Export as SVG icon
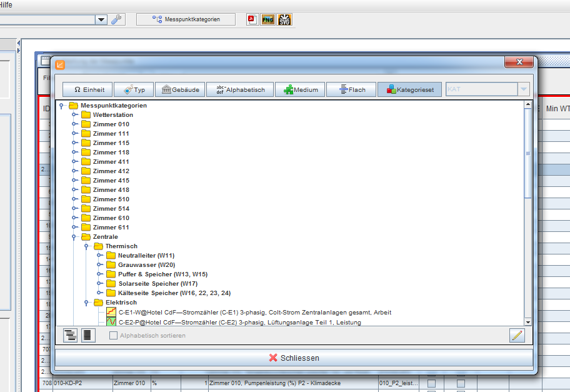Screen dimensions: 570x392 pos(284,19)
